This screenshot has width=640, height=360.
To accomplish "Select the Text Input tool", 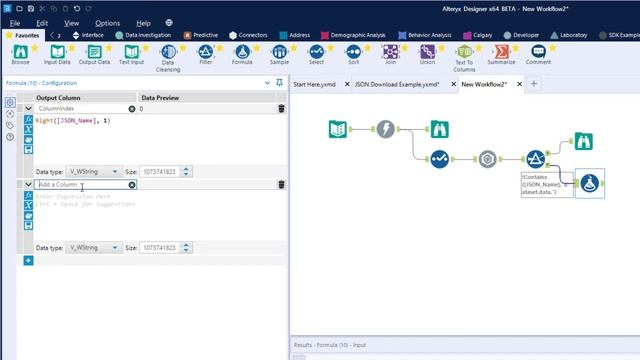I will point(131,55).
